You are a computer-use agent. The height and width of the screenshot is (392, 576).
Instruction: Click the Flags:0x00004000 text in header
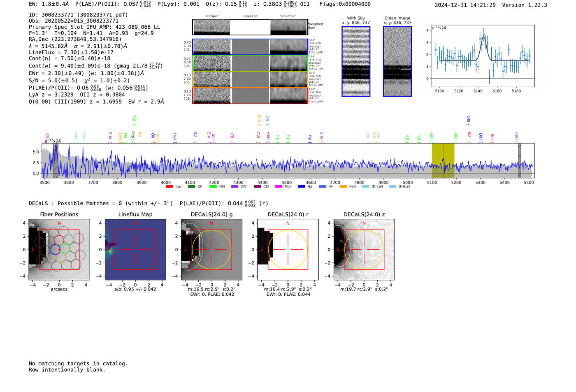click(345, 4)
